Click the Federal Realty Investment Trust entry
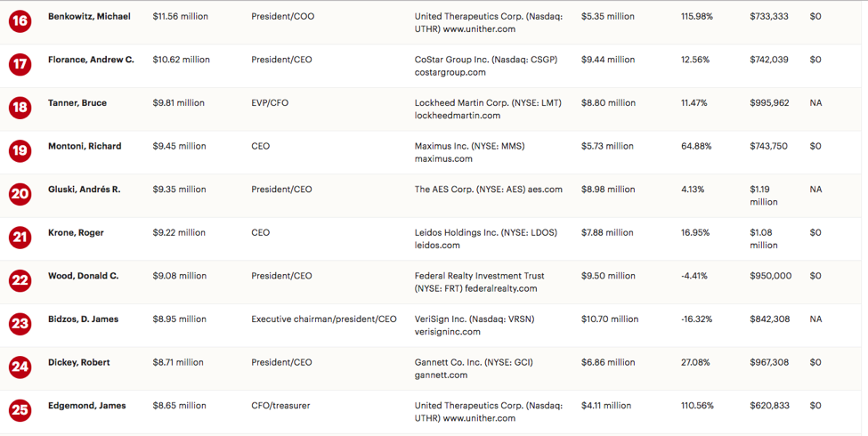The image size is (868, 436). (x=479, y=282)
